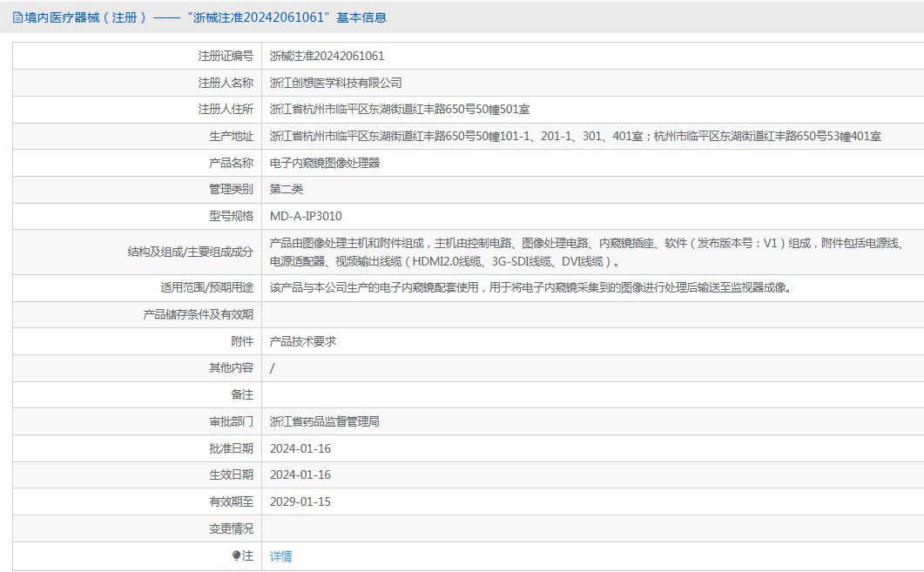
Task: Open the 详情 details link
Action: point(280,556)
